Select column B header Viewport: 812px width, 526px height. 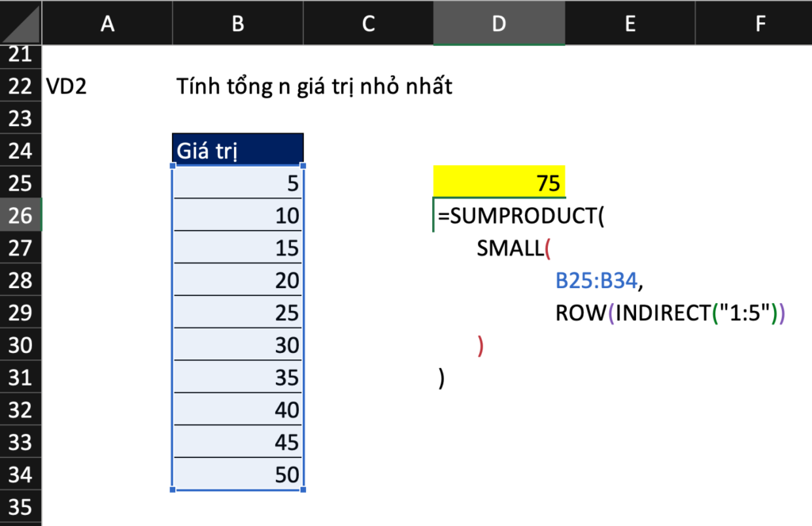point(237,23)
